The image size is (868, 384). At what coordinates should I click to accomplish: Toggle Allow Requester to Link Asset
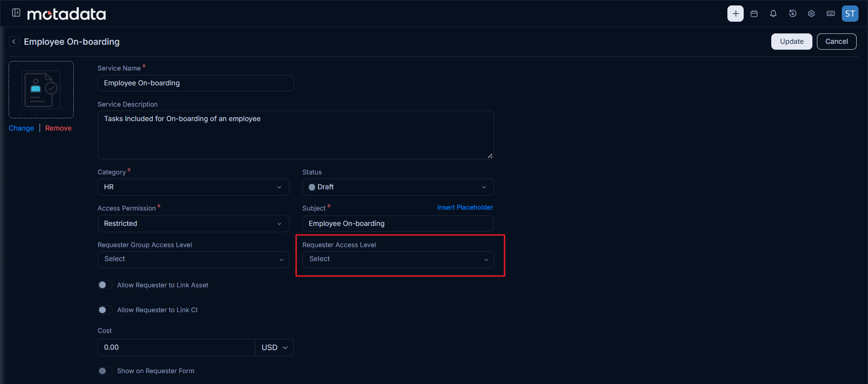pyautogui.click(x=105, y=285)
